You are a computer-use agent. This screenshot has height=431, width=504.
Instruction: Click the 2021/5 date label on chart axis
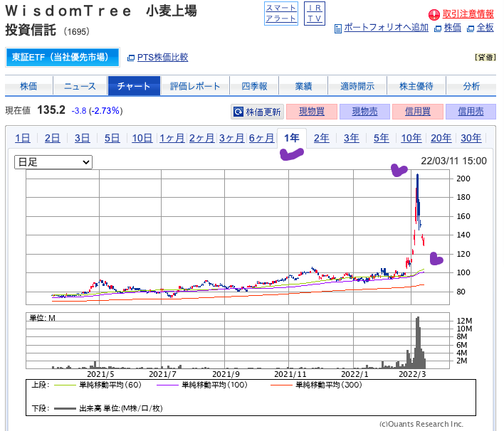(100, 374)
